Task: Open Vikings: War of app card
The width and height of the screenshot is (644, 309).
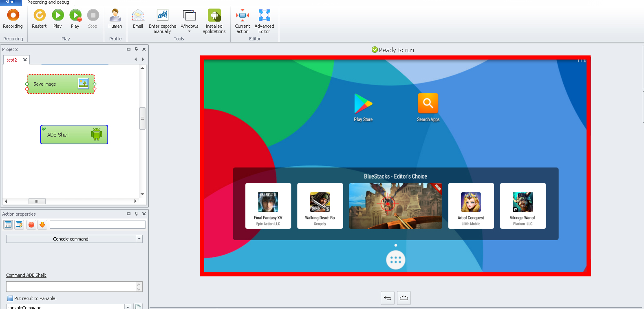Action: coord(523,206)
